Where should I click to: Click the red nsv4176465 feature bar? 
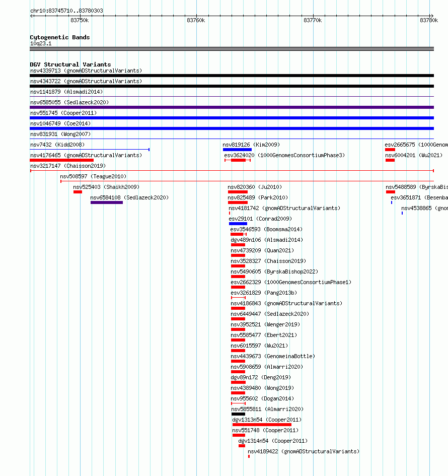(x=62, y=160)
